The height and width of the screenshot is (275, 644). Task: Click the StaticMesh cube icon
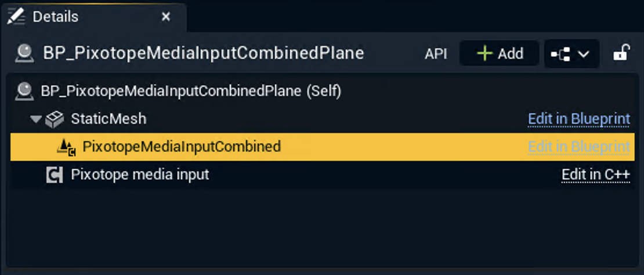(55, 120)
